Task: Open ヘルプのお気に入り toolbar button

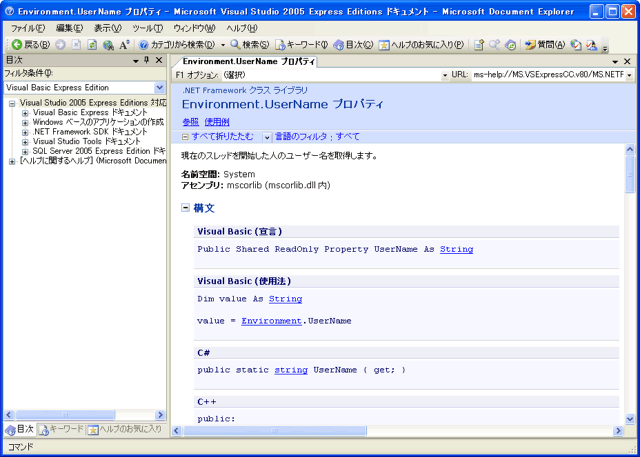Action: (x=421, y=44)
